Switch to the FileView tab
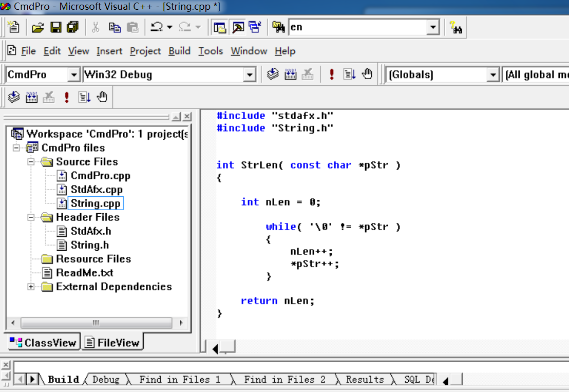The width and height of the screenshot is (569, 392). coord(112,342)
